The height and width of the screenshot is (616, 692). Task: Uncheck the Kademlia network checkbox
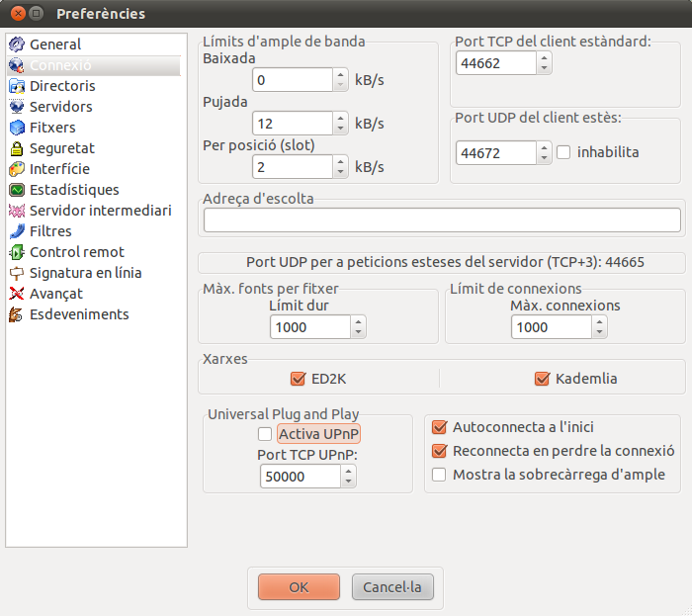coord(542,379)
